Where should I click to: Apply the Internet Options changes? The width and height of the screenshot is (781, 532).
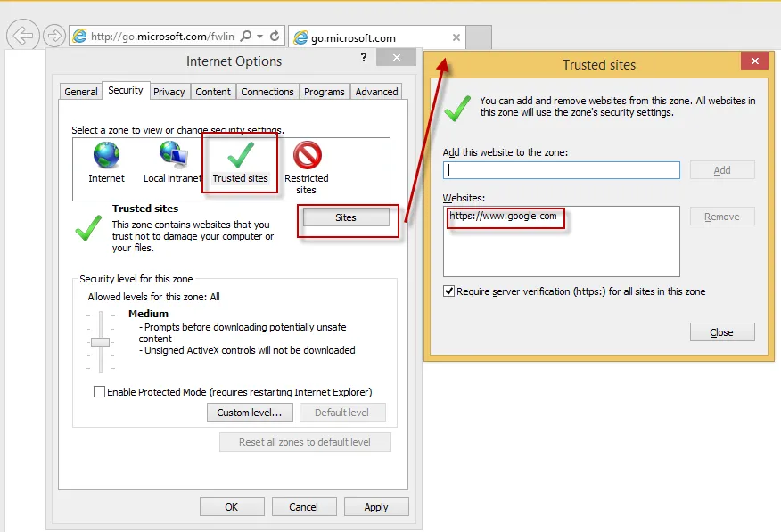point(376,507)
